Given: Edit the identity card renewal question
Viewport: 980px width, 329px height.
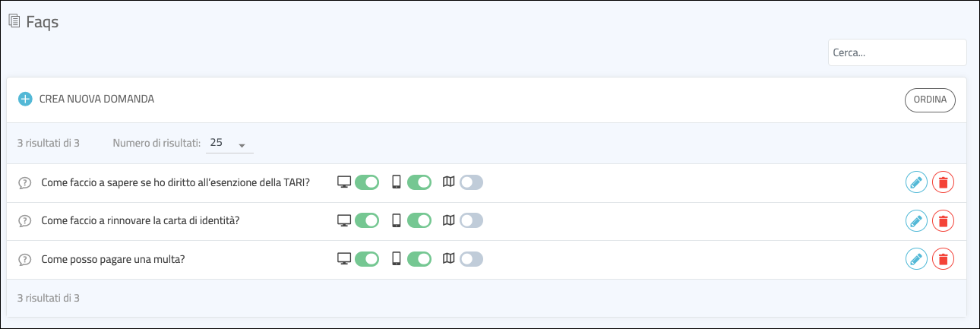Looking at the screenshot, I should pos(916,221).
